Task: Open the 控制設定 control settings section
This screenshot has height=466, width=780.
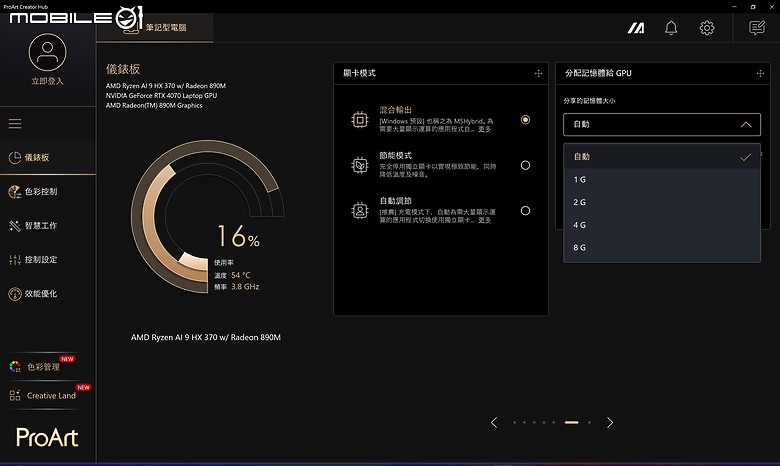Action: [x=48, y=259]
